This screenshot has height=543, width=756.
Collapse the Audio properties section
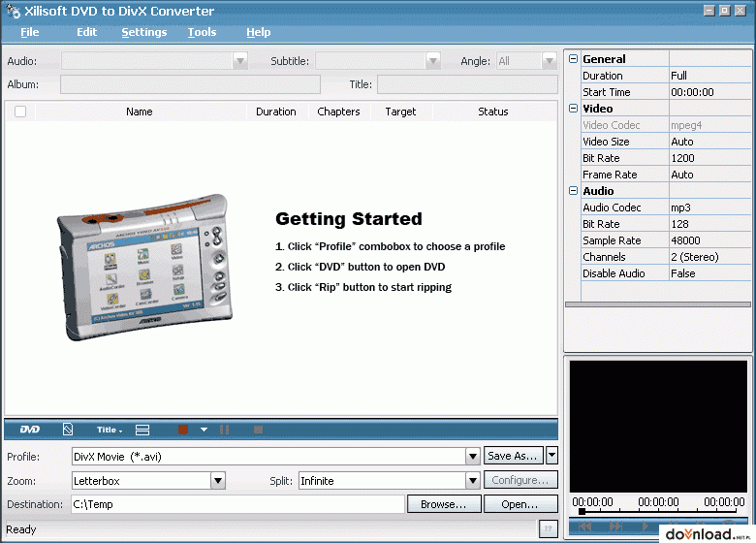click(x=573, y=190)
